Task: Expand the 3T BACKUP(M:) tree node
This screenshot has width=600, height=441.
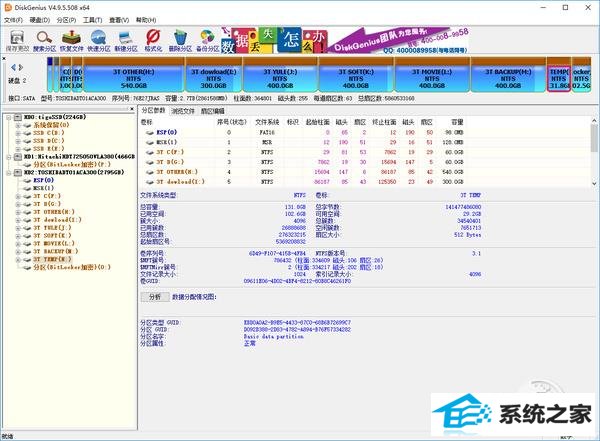Action: [18, 252]
